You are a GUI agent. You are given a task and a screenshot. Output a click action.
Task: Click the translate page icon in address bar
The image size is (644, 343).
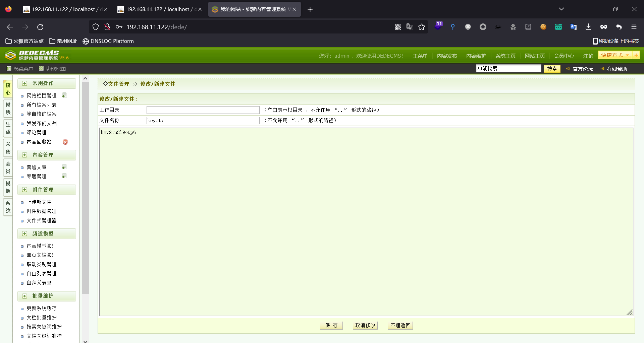(410, 27)
